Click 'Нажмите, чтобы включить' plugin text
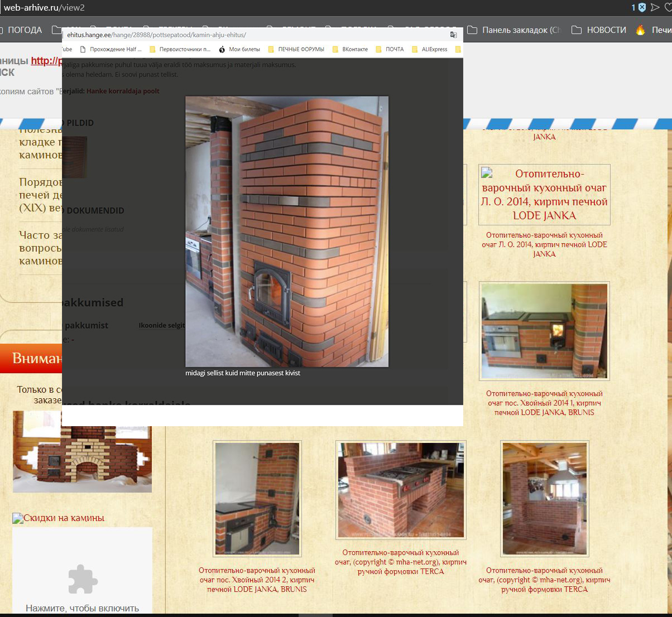The height and width of the screenshot is (617, 672). [82, 608]
